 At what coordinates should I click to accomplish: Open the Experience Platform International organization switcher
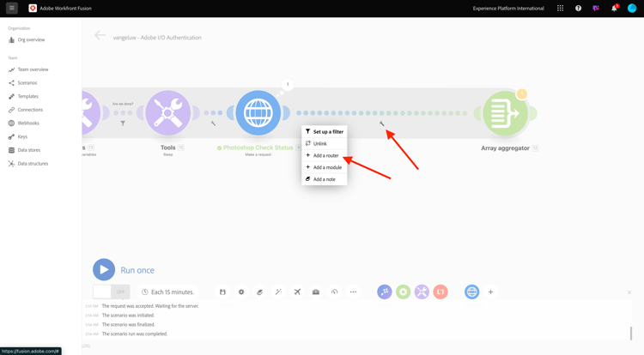(508, 9)
